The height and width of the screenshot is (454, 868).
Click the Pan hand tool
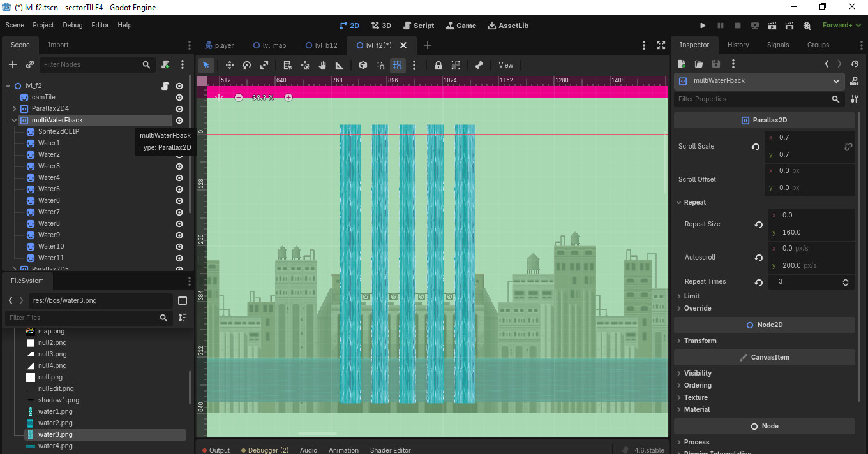click(x=322, y=65)
